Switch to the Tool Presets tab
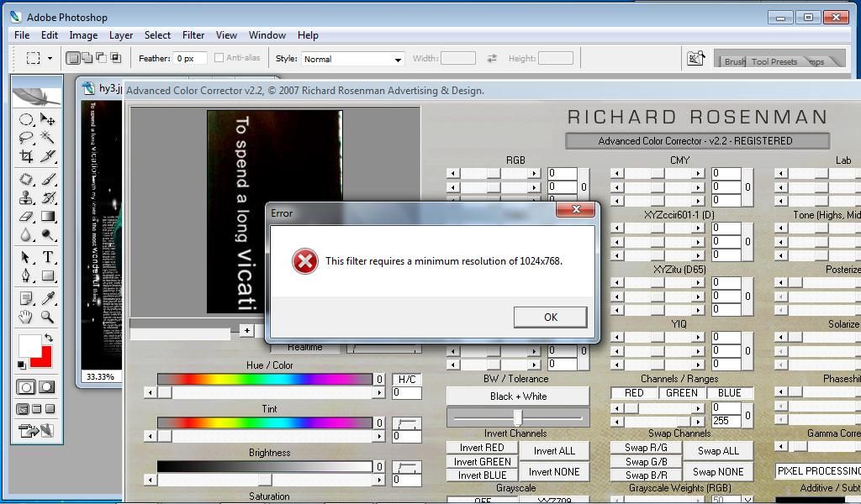The image size is (861, 504). tap(774, 61)
